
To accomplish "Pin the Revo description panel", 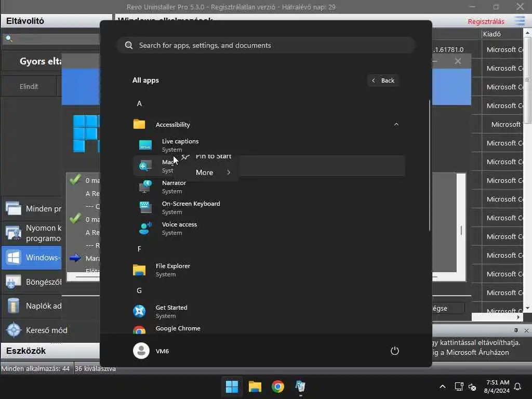I will pyautogui.click(x=516, y=330).
